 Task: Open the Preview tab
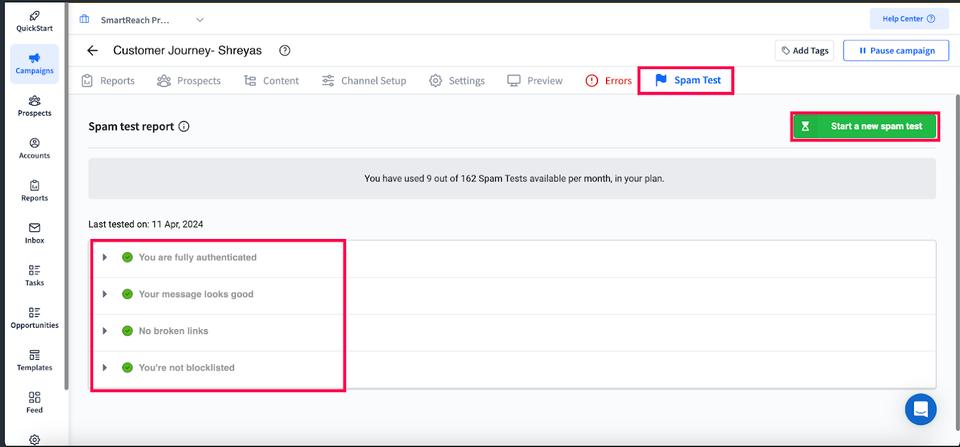[535, 81]
